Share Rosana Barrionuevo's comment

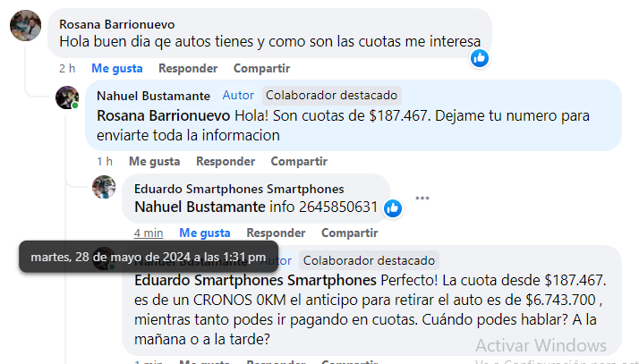(x=261, y=68)
